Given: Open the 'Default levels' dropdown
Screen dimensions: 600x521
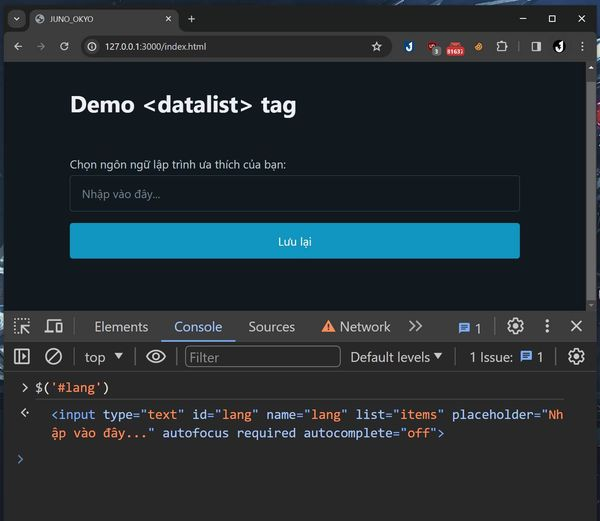Looking at the screenshot, I should pos(396,357).
